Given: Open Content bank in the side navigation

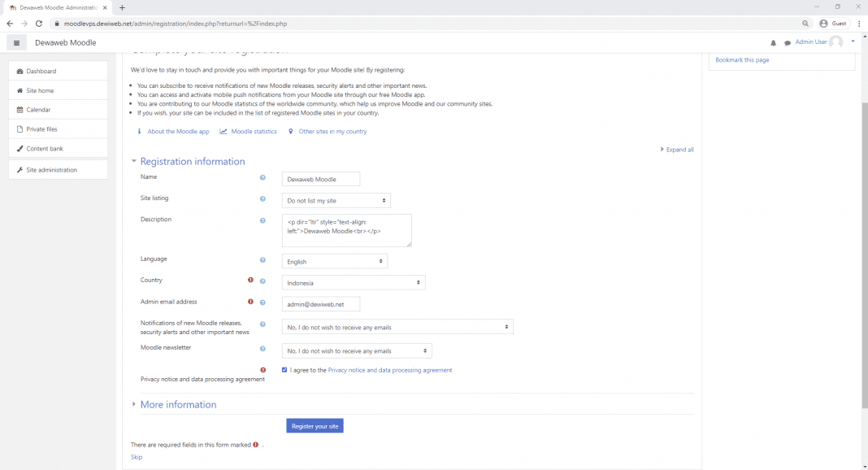Looking at the screenshot, I should (59, 148).
